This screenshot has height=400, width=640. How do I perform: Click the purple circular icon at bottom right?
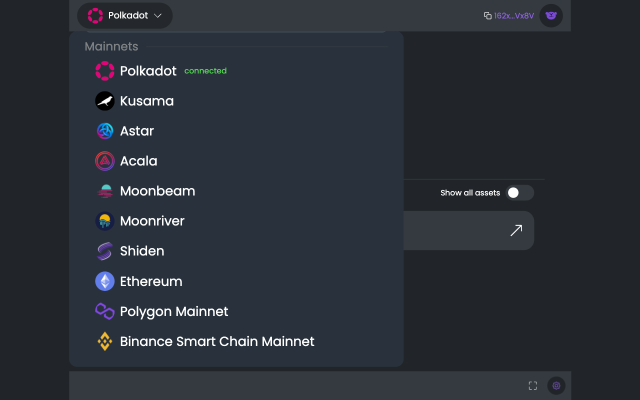[x=557, y=386]
